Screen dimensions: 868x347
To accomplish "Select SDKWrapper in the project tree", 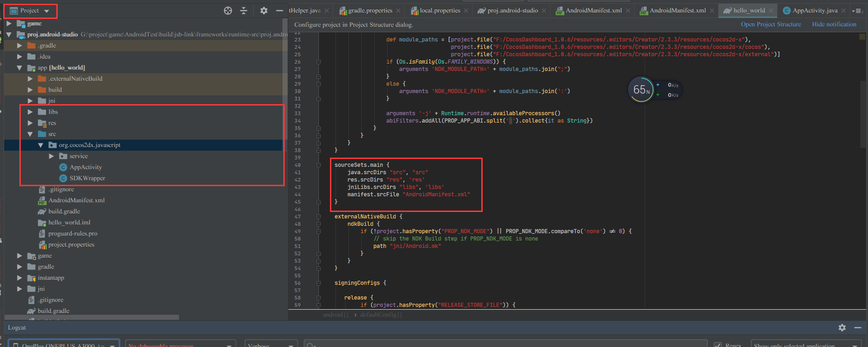I will (x=87, y=178).
